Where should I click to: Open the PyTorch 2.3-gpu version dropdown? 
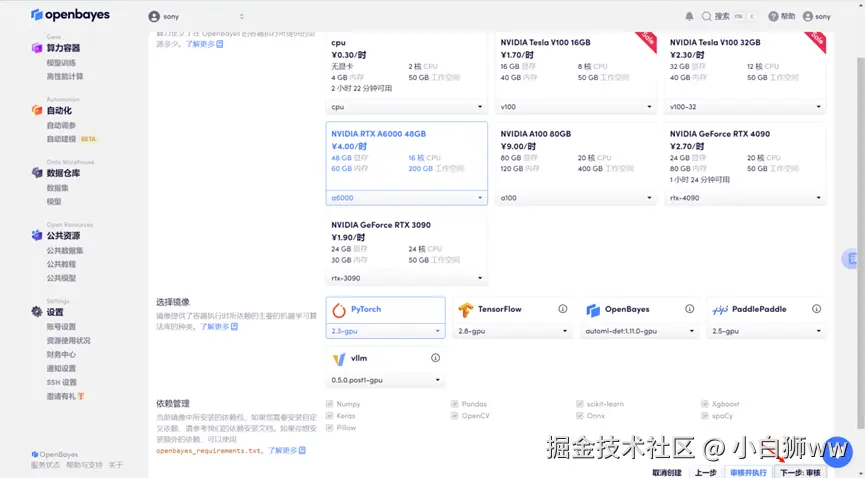click(x=386, y=331)
